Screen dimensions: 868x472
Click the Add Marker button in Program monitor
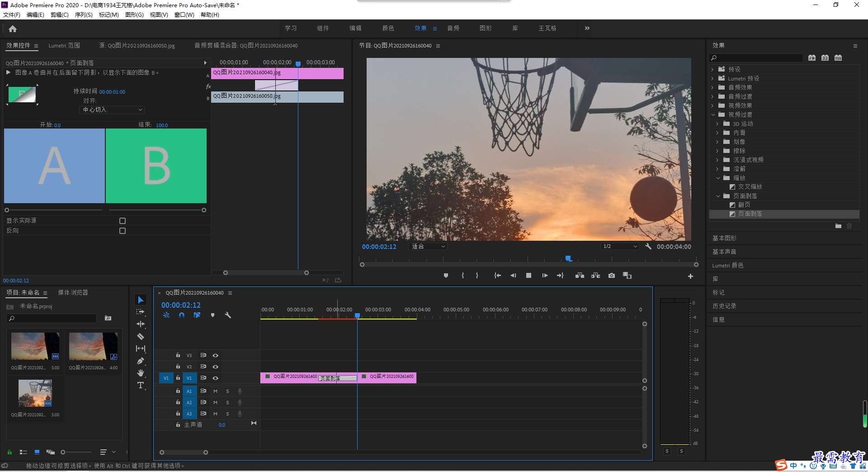click(446, 276)
